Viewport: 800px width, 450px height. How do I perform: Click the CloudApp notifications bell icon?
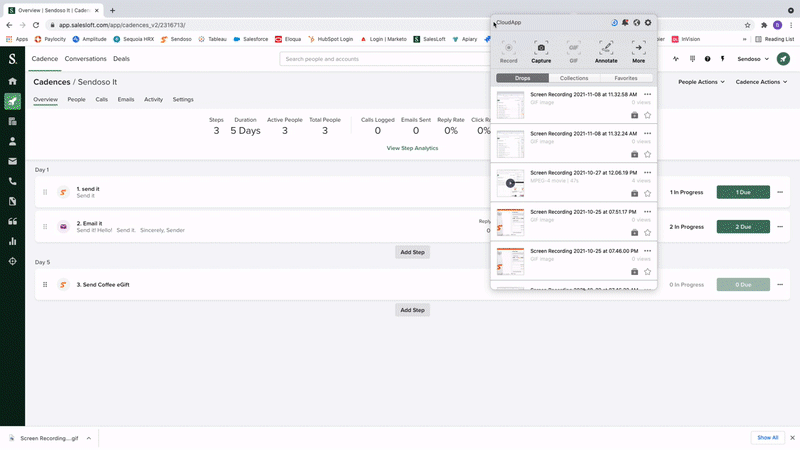(626, 22)
